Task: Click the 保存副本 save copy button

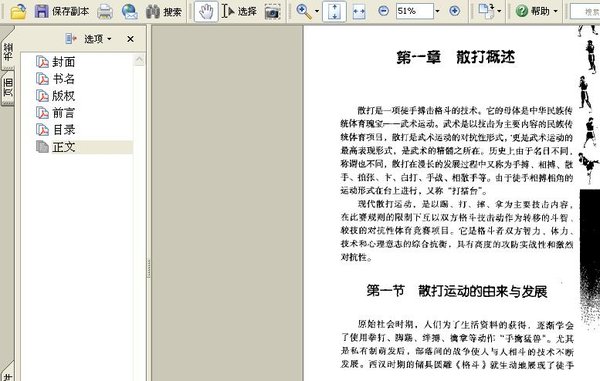Action: click(x=62, y=11)
